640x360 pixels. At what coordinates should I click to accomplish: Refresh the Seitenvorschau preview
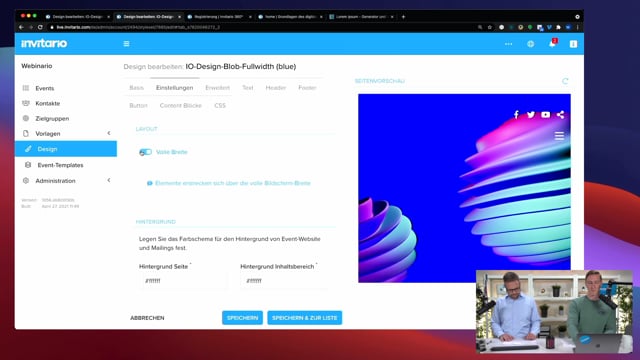click(565, 81)
